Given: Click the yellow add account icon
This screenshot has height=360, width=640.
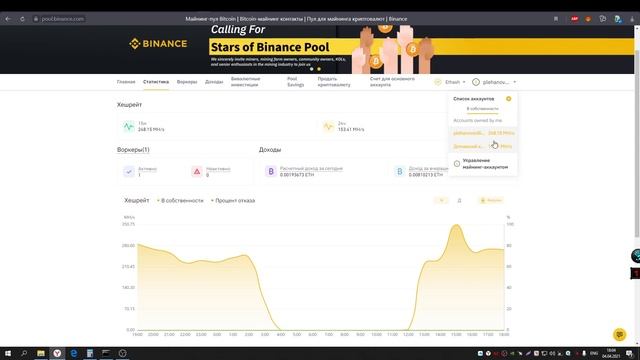Looking at the screenshot, I should tap(509, 99).
